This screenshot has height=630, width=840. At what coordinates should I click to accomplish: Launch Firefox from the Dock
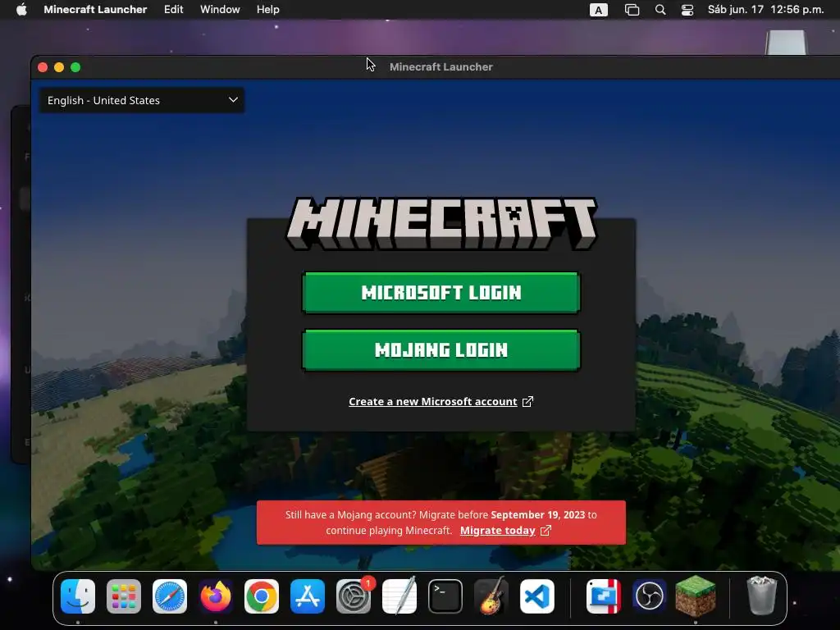[x=216, y=596]
